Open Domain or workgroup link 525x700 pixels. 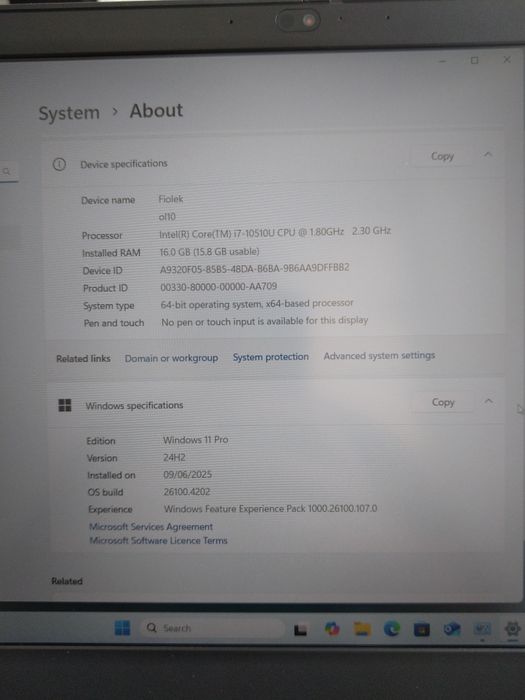(171, 358)
